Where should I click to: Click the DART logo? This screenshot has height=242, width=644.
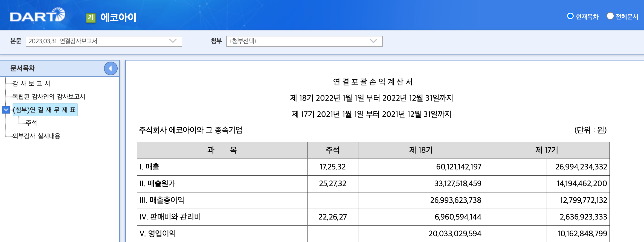(37, 15)
